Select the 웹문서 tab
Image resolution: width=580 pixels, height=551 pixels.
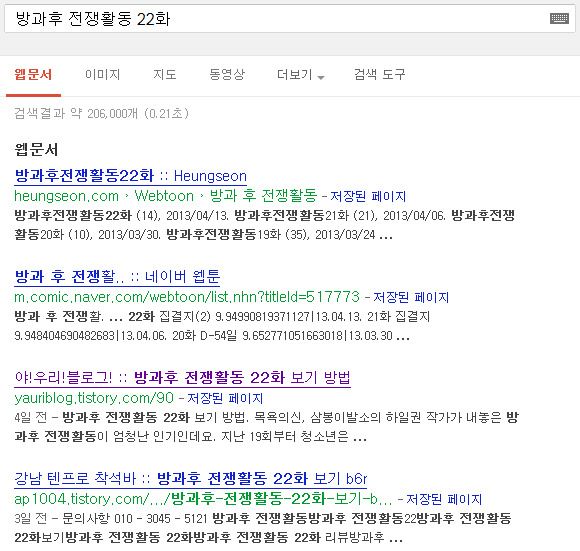click(33, 75)
